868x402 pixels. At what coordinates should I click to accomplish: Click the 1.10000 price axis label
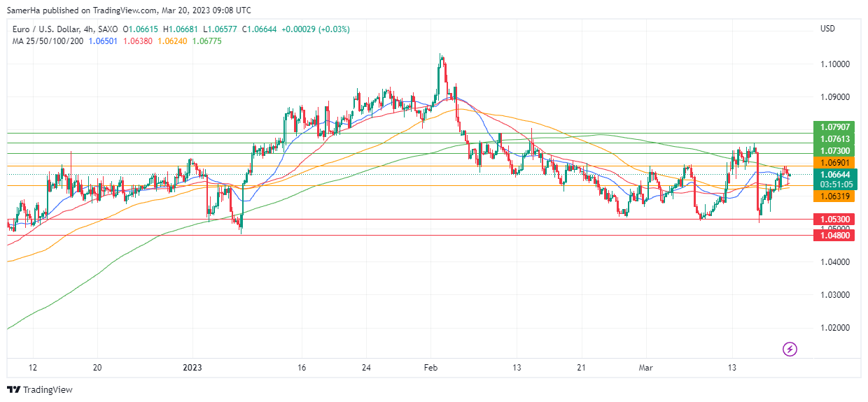click(835, 64)
